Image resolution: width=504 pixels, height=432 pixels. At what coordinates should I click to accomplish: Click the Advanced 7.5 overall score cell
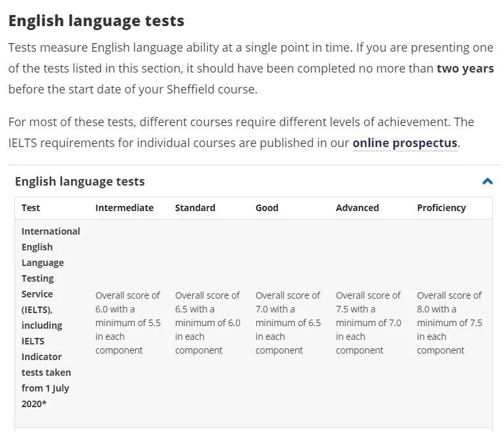click(368, 323)
